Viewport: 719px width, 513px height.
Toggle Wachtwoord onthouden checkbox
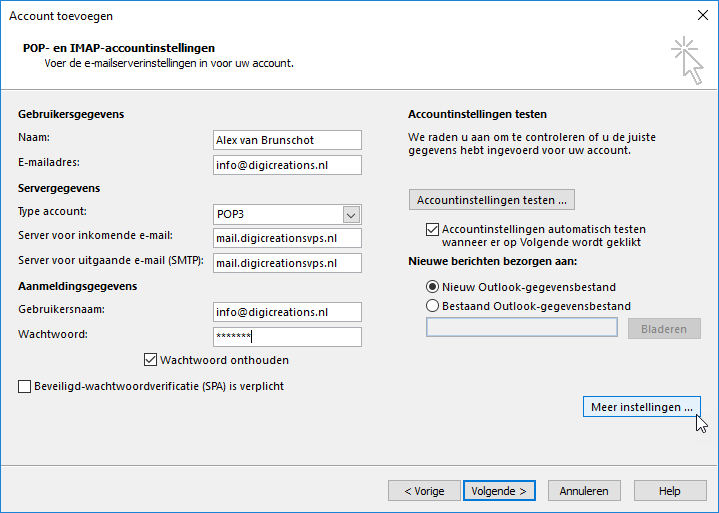coord(150,360)
